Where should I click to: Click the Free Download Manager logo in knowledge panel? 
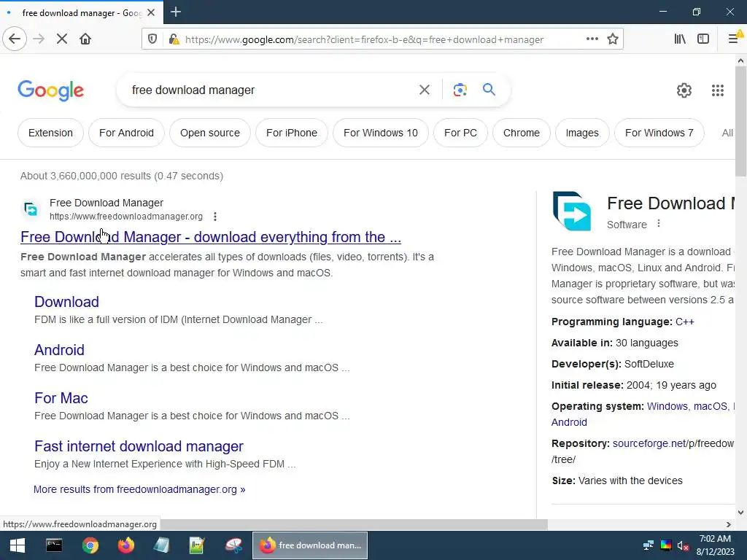[572, 211]
